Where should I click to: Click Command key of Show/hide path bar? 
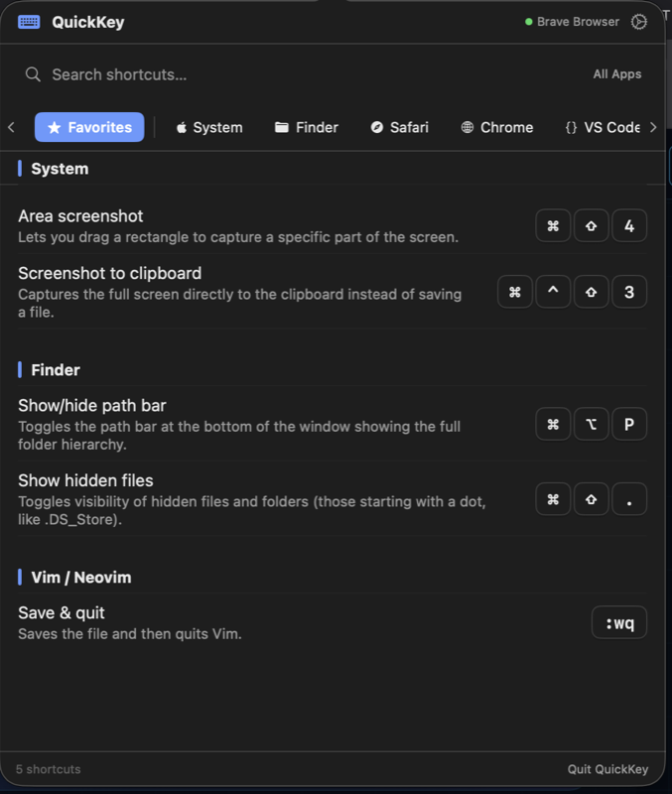pyautogui.click(x=553, y=424)
